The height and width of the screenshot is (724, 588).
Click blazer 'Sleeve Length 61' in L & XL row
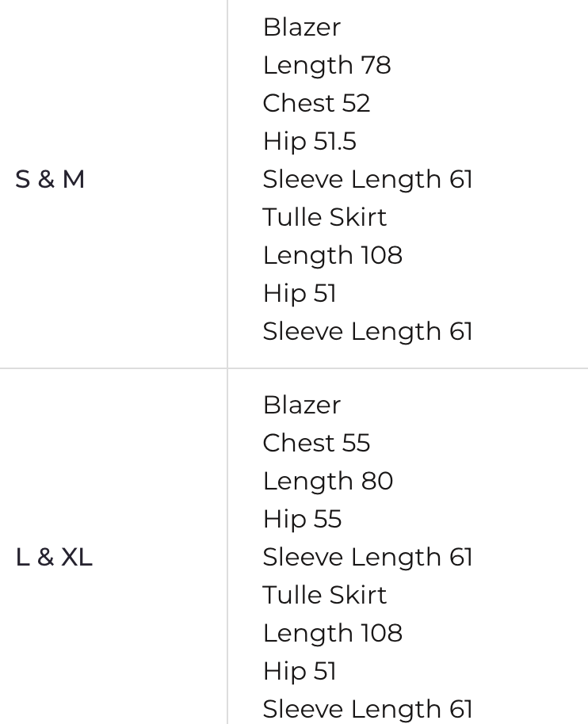[368, 557]
